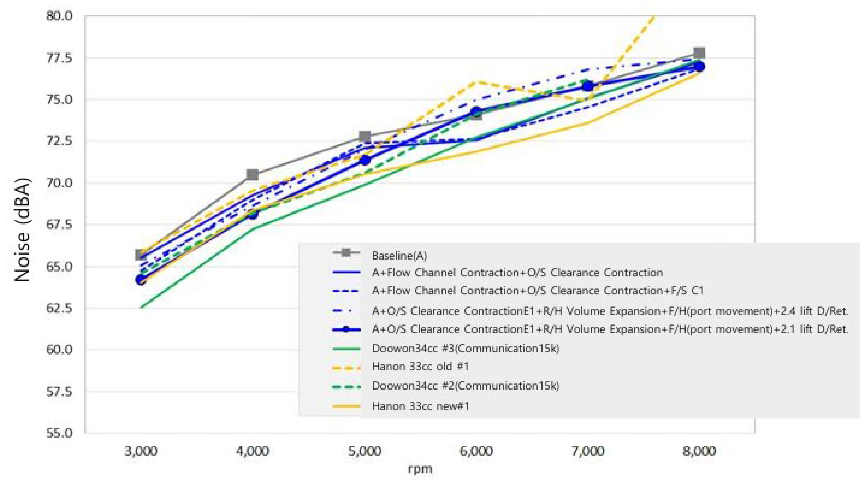Click the 2.1 lift D/Ret. legend entry
Screen dimensions: 868x483
pos(610,329)
